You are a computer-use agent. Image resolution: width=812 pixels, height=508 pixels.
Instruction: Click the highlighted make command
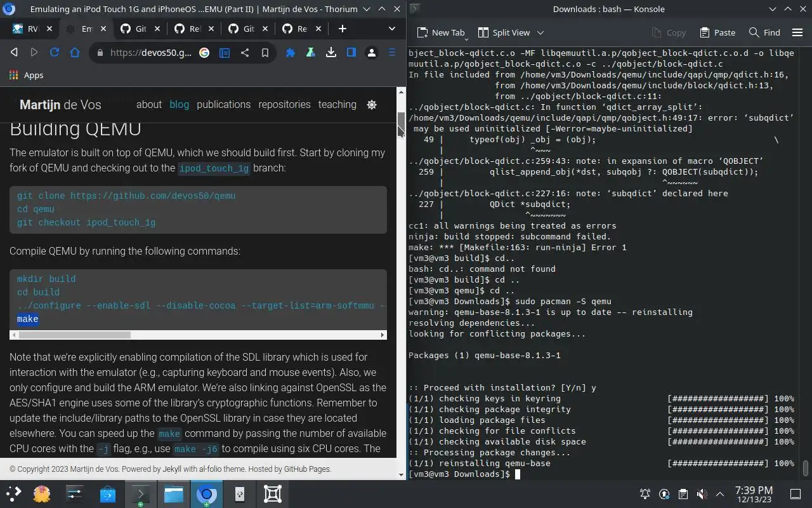click(x=28, y=319)
